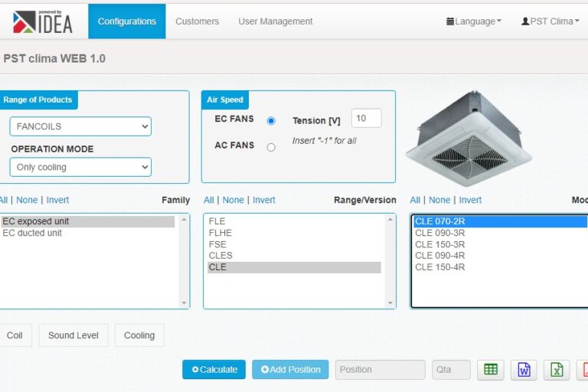588x392 pixels.
Task: Open the Only cooling operation mode dropdown
Action: tap(80, 167)
